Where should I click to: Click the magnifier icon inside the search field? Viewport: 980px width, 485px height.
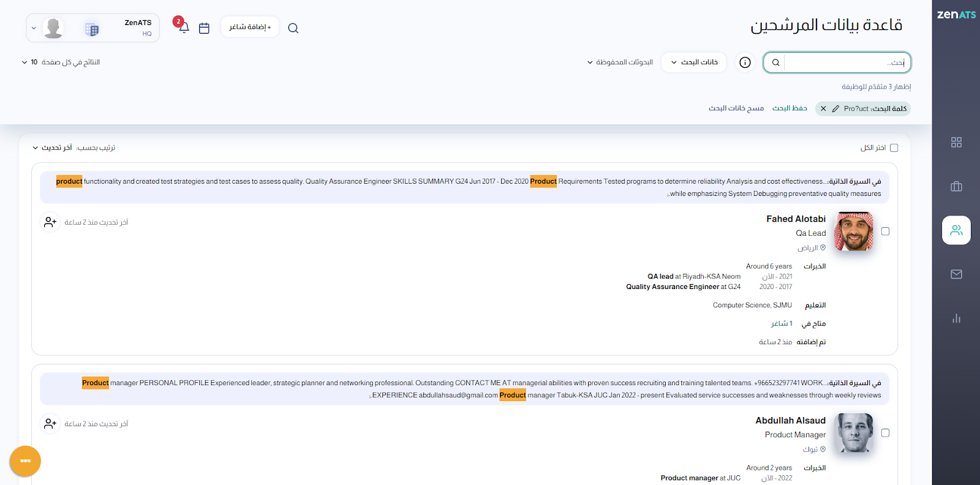[775, 62]
